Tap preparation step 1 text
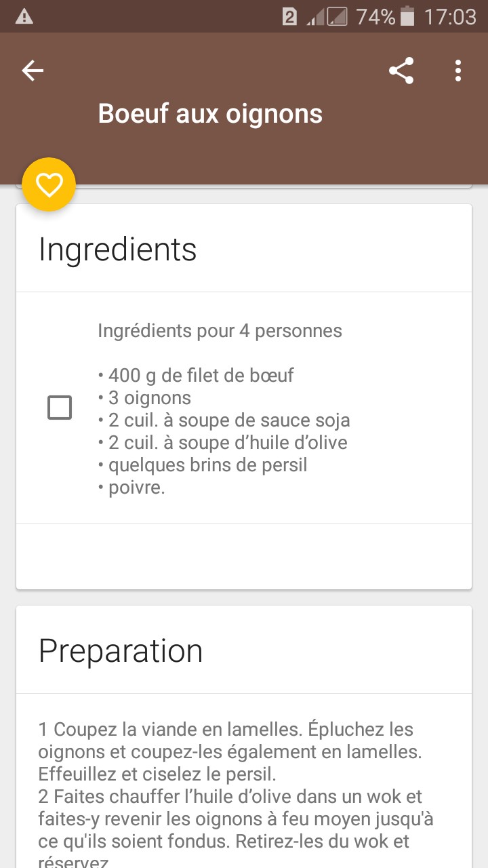 pyautogui.click(x=226, y=751)
